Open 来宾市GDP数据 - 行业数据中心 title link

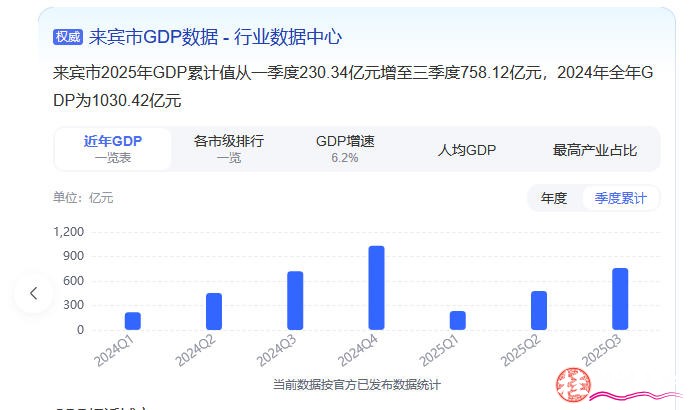[x=215, y=37]
